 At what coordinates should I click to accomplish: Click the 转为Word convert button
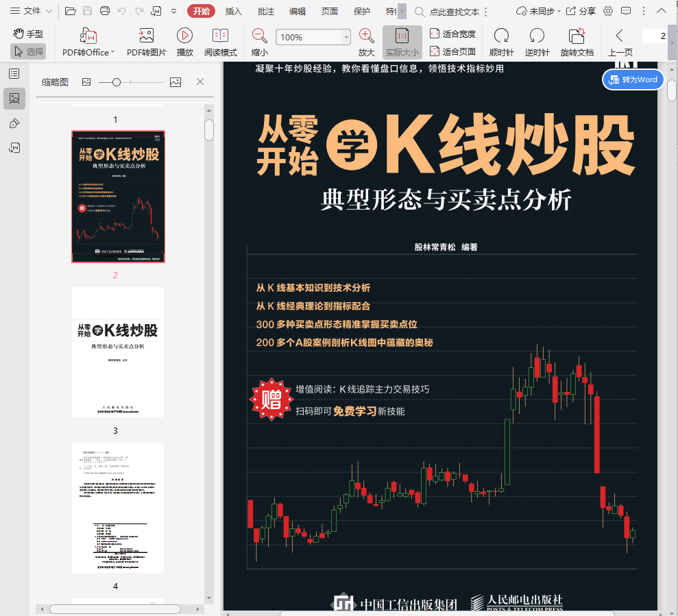click(x=633, y=79)
